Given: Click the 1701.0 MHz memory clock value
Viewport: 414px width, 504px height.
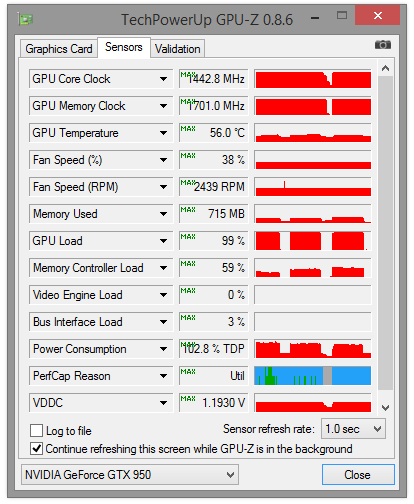Looking at the screenshot, I should (x=214, y=106).
